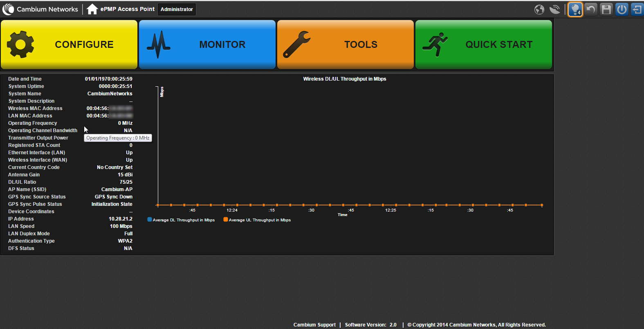Screen dimensions: 644x329
Task: Click the Software Version 2.0 footer text
Action: coord(371,325)
